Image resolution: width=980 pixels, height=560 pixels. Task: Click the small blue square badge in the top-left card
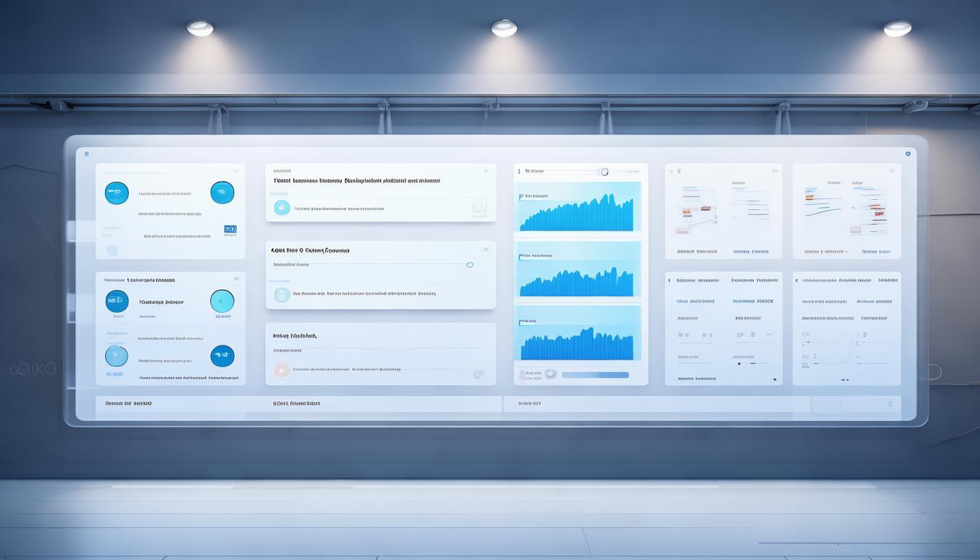(230, 230)
